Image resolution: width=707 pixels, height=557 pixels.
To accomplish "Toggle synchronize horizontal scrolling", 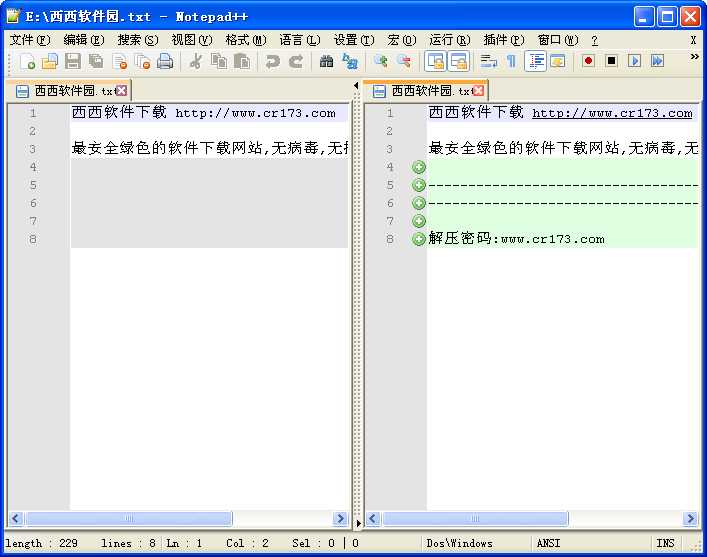I will pos(459,61).
